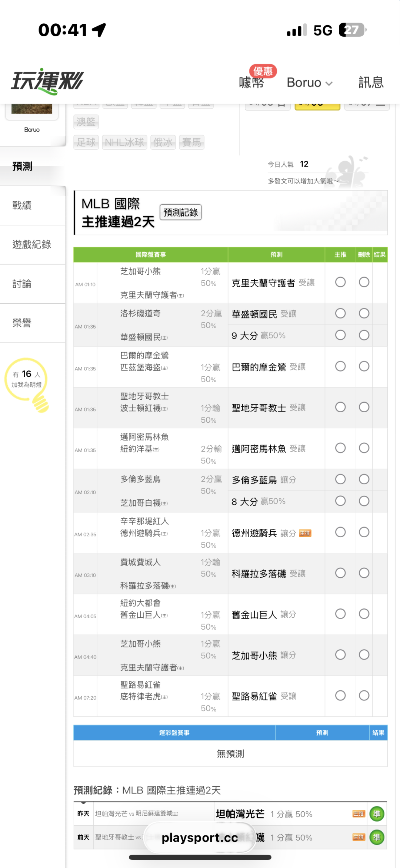Go to the 討論 sidebar section
Image resolution: width=400 pixels, height=868 pixels.
(x=22, y=284)
